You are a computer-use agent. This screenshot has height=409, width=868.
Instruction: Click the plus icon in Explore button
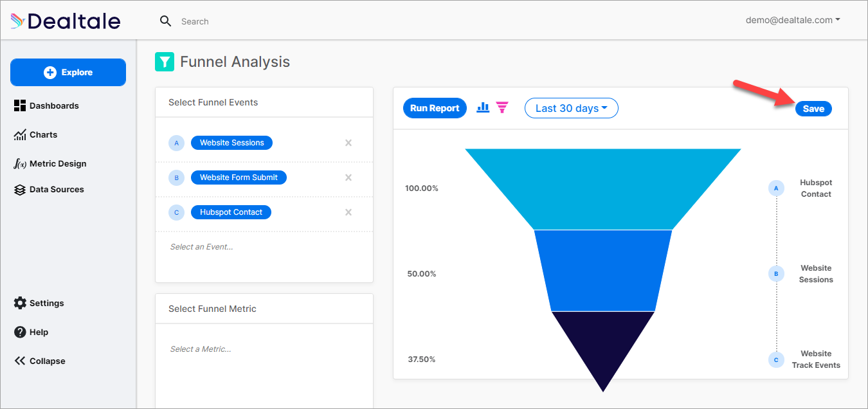(x=50, y=73)
